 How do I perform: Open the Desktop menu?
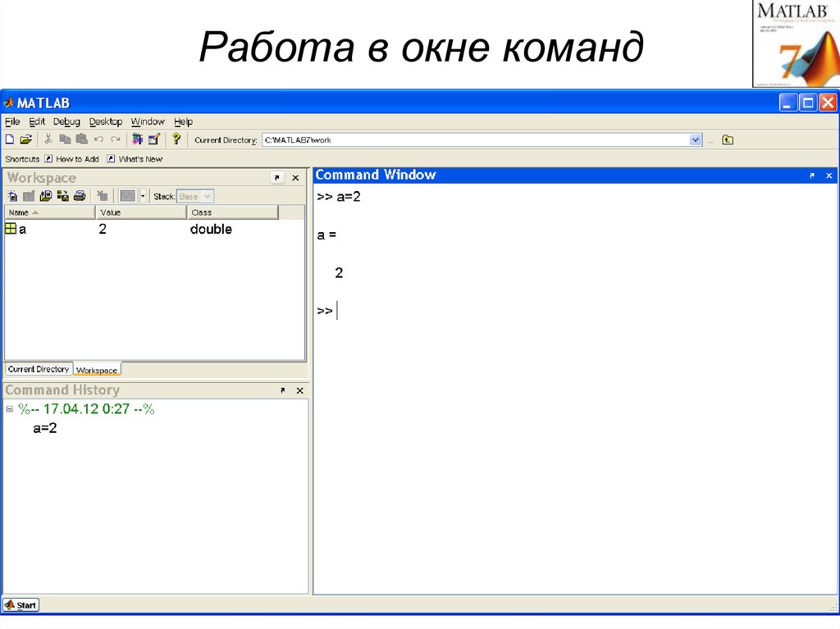click(x=106, y=121)
